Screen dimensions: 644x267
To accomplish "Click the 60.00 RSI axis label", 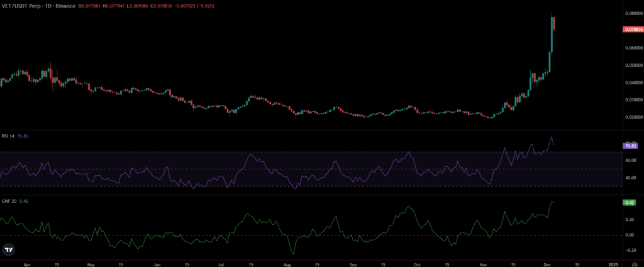I will (630, 160).
